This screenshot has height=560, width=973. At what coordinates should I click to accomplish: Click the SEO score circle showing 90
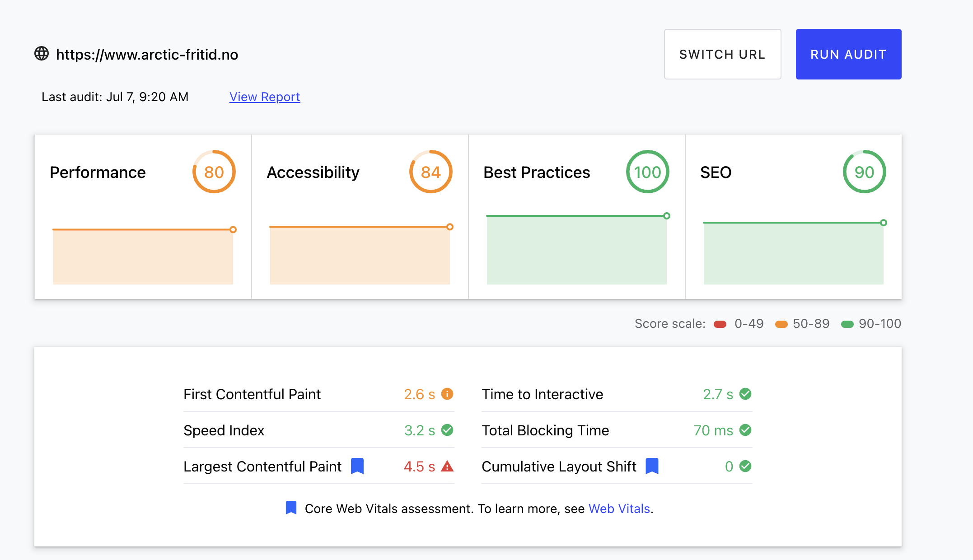tap(864, 172)
